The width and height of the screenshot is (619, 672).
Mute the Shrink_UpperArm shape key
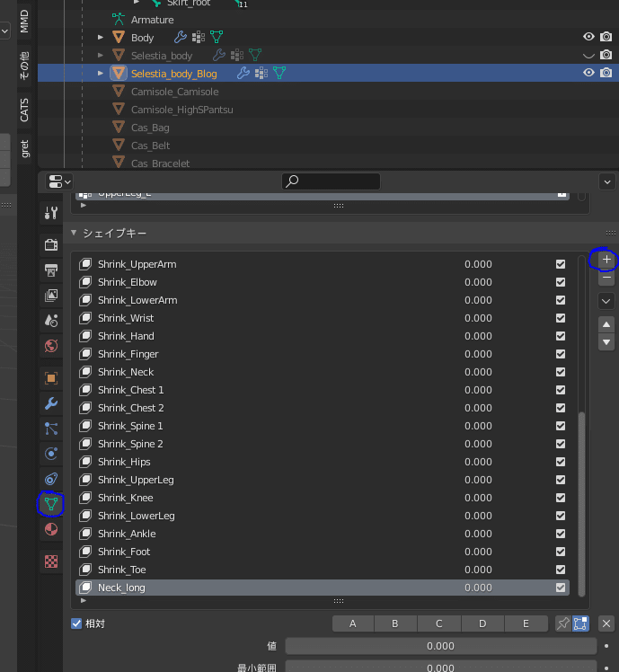(561, 264)
